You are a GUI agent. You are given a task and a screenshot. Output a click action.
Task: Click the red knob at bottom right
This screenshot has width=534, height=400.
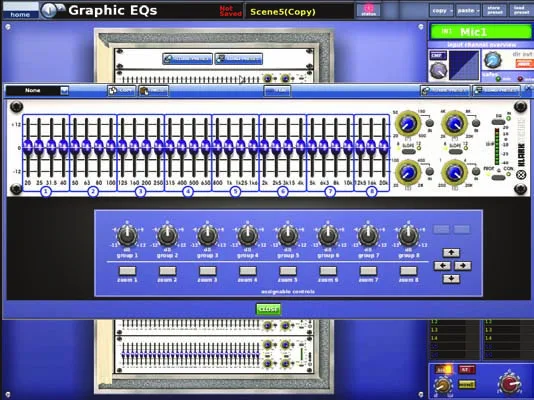[x=509, y=384]
